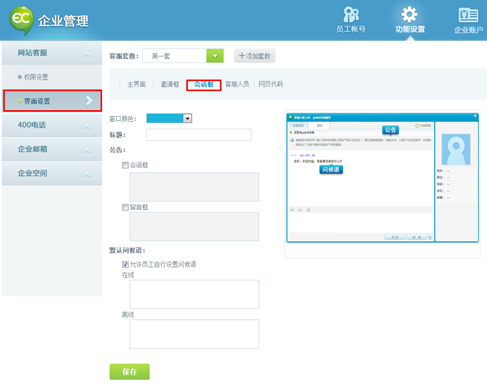
Task: Switch to the 客服人员 tab
Action: pos(237,84)
